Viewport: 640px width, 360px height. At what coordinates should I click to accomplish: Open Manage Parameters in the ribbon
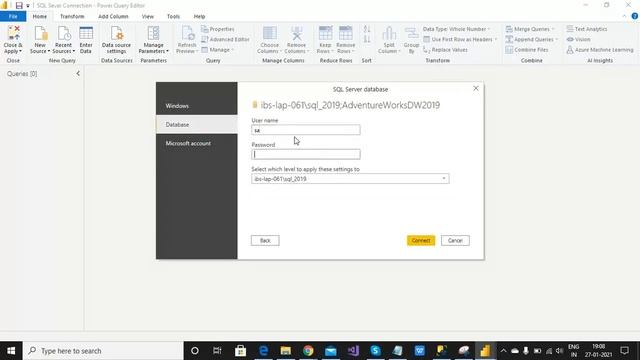coord(153,39)
